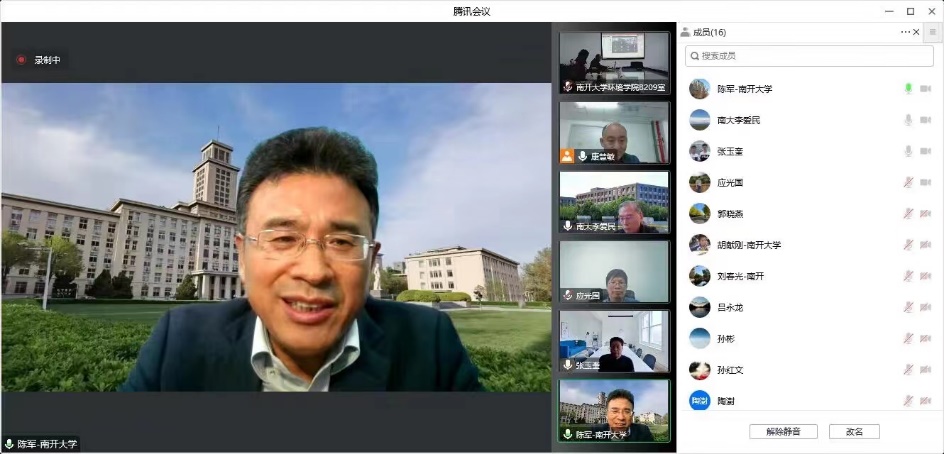
Task: Click 张玉奎's microphone icon in member list
Action: 908,151
